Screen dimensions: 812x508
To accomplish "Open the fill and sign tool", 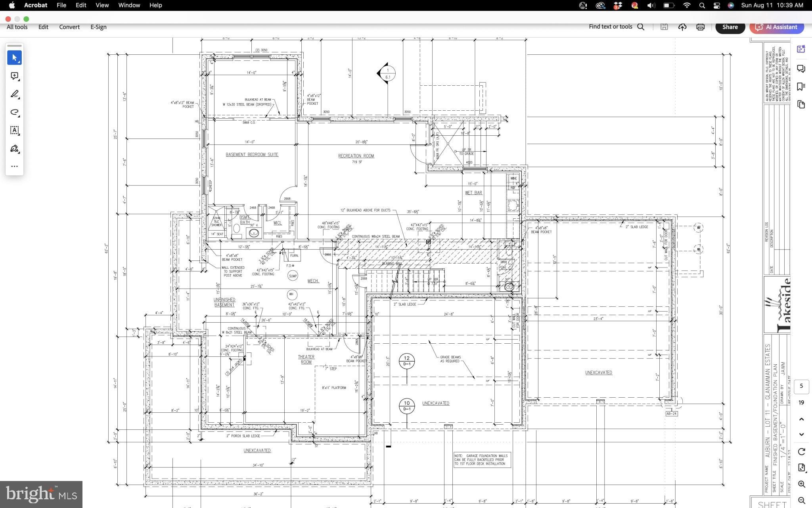I will [x=14, y=148].
